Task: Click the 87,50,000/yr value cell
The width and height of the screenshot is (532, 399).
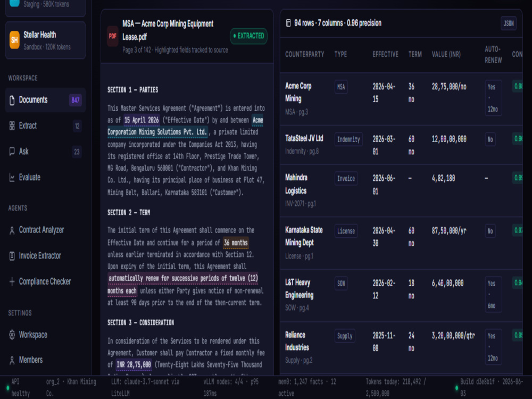Action: (449, 231)
